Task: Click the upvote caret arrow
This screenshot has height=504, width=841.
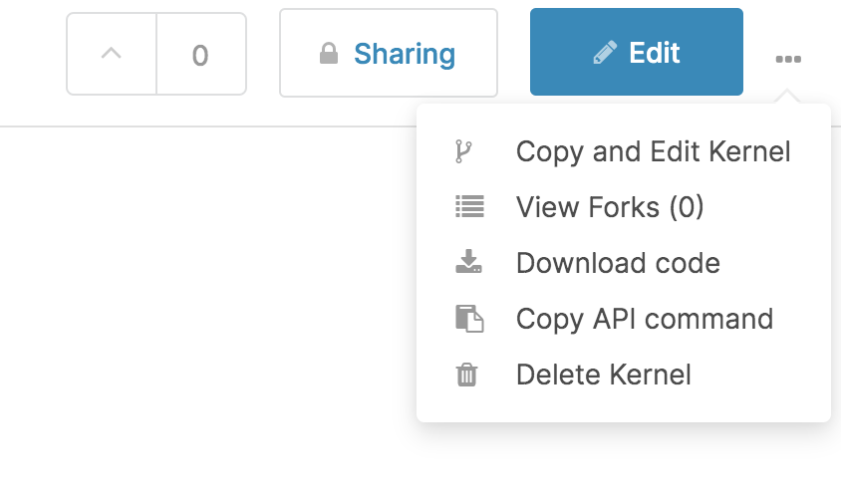Action: click(x=112, y=53)
